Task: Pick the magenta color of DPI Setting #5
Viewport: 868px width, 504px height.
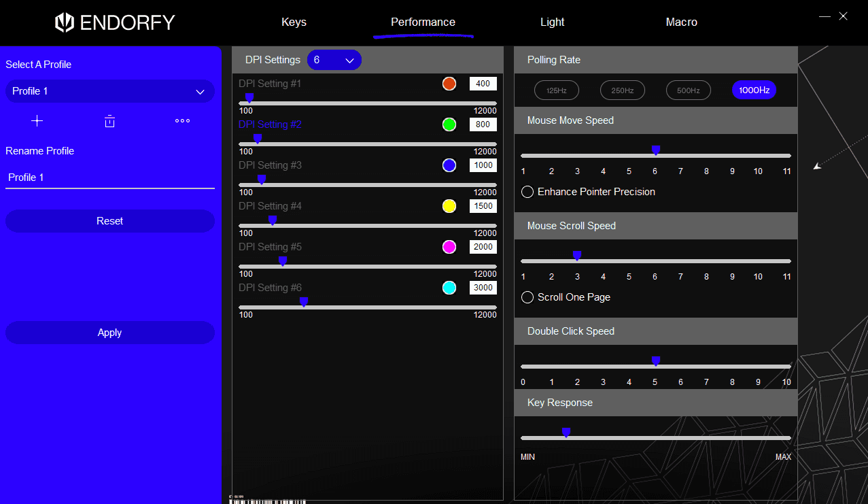Action: click(449, 247)
